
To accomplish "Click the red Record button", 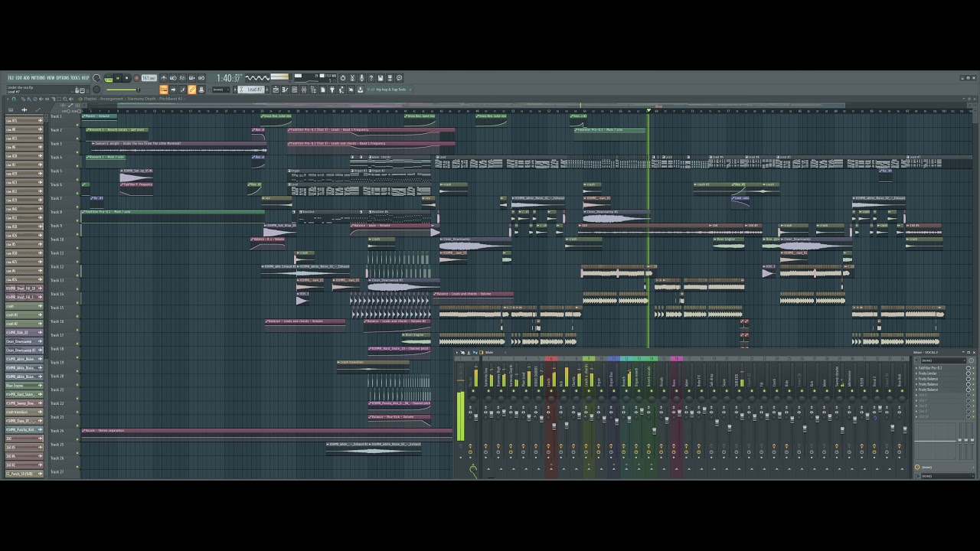I will tap(136, 78).
